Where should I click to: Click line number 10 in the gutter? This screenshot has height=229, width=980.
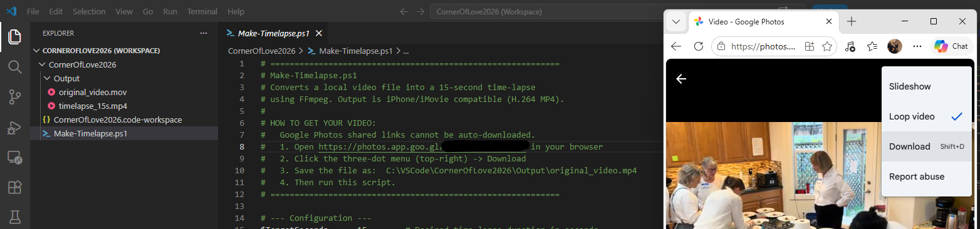pyautogui.click(x=240, y=171)
